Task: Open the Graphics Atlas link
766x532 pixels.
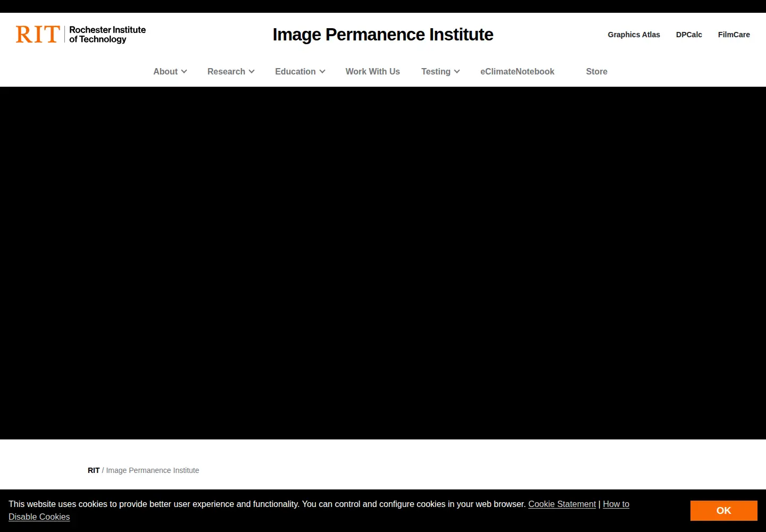Action: pyautogui.click(x=634, y=35)
